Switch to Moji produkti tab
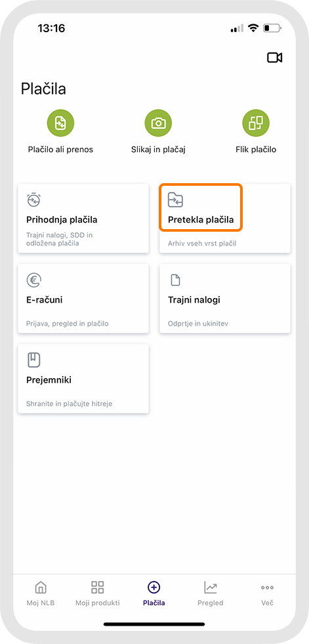 (98, 594)
